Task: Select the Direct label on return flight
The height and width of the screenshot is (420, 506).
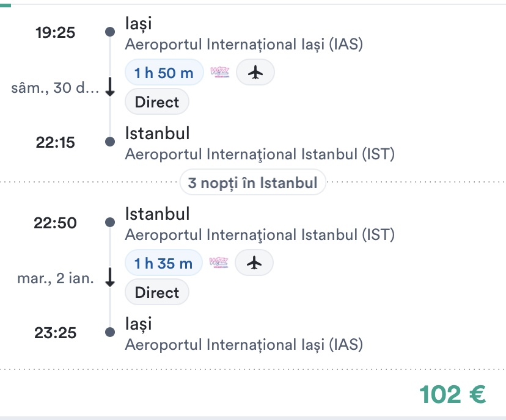Action: [x=157, y=292]
